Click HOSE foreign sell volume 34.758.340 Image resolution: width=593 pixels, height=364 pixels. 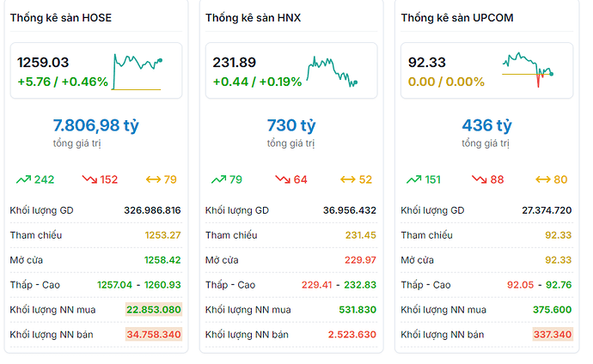pyautogui.click(x=153, y=334)
